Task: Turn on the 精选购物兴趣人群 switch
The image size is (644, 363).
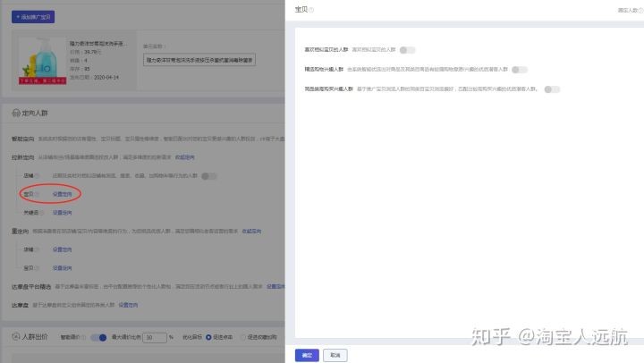Action: 520,70
